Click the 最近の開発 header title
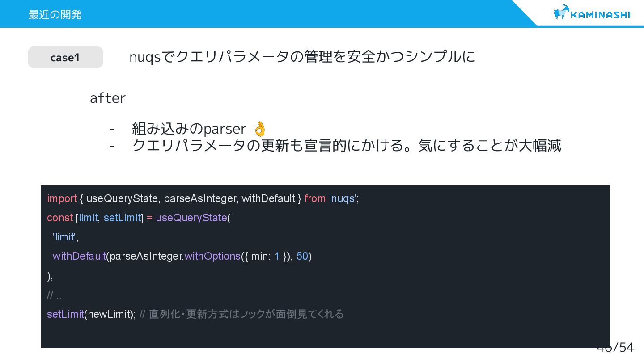 pos(55,14)
